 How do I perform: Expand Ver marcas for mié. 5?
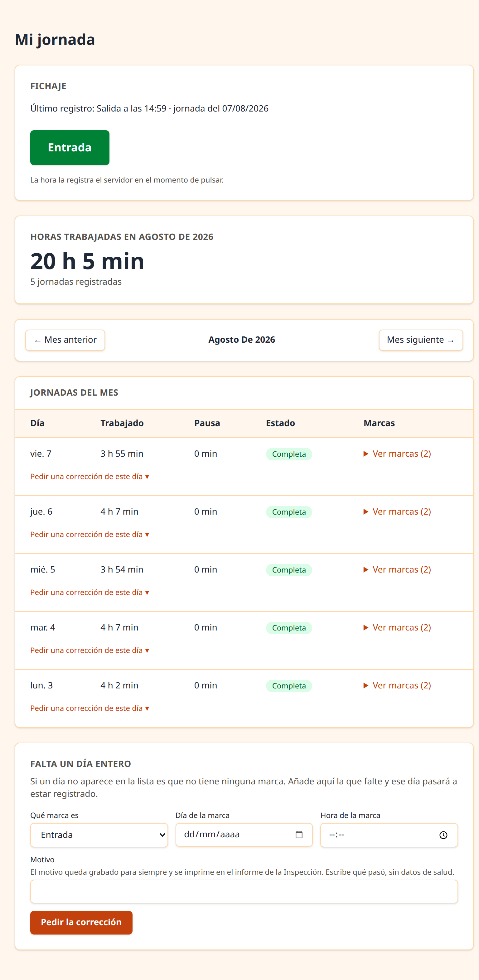[x=397, y=569]
